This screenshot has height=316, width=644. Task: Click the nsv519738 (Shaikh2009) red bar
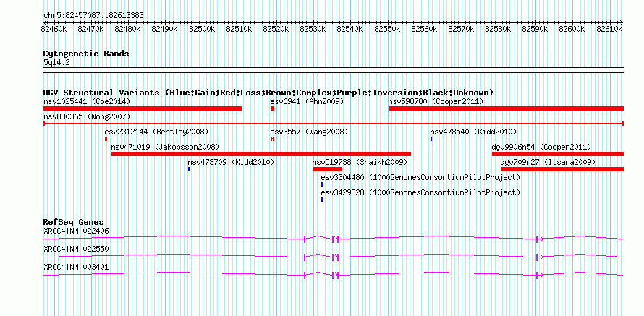[x=327, y=169]
